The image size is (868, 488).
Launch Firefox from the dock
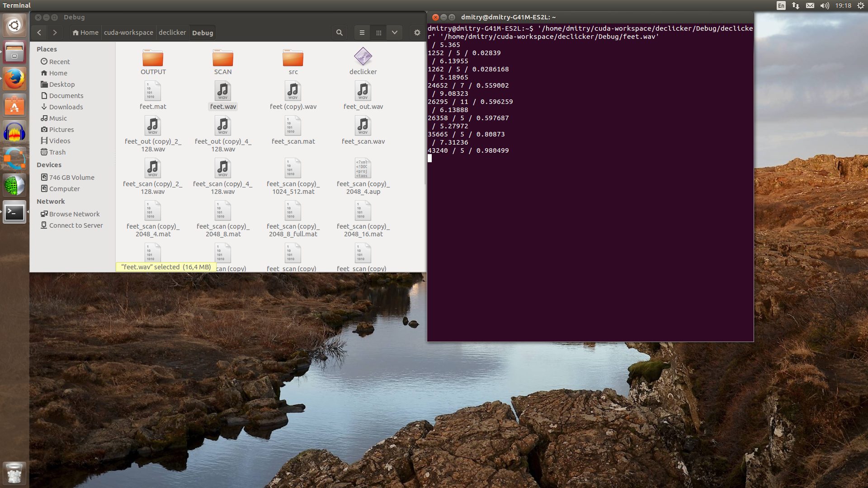[14, 79]
